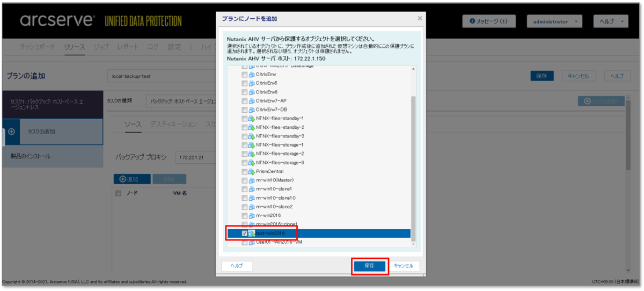Open the top-right ヘルプ dropdown menu
The image size is (644, 291).
611,21
